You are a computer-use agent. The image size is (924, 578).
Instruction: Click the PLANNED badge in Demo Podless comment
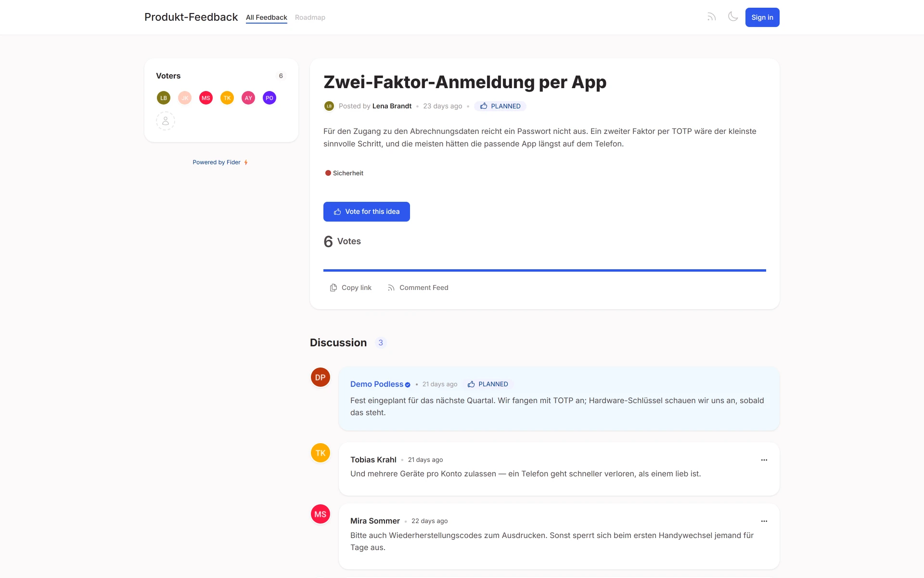(x=488, y=384)
